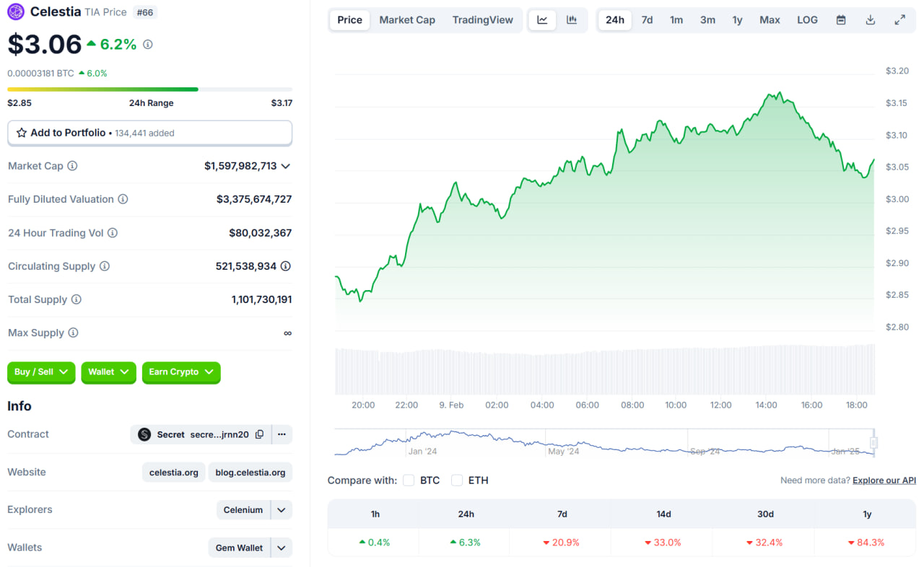This screenshot has width=924, height=567.
Task: Click the Celestia purple logo icon
Action: point(16,12)
